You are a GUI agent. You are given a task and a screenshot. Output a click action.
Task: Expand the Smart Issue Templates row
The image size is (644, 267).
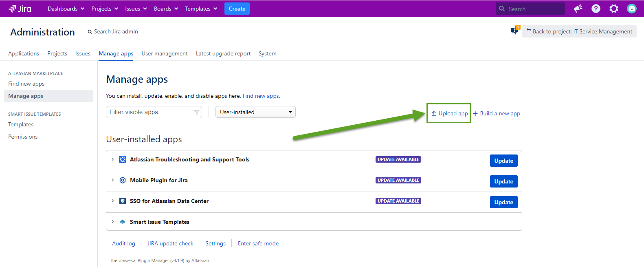coord(113,222)
